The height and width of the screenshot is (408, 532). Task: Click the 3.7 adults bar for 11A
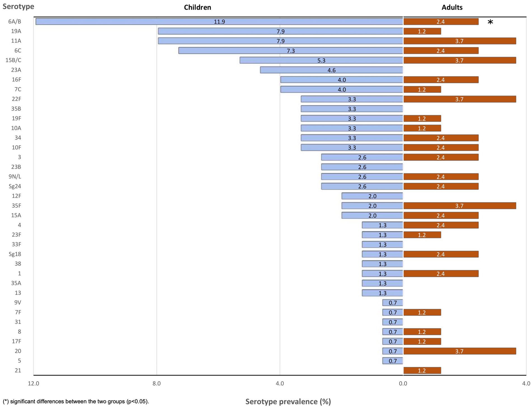460,41
